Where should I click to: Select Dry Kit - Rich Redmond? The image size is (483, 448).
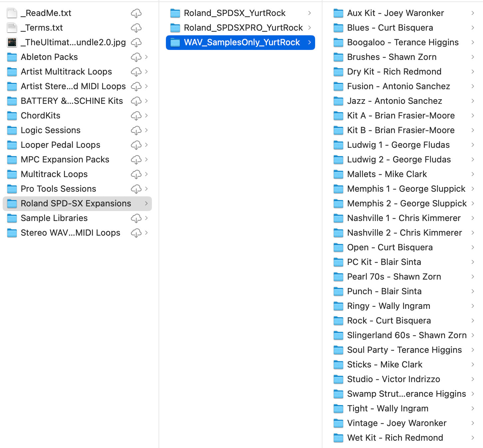click(x=404, y=72)
